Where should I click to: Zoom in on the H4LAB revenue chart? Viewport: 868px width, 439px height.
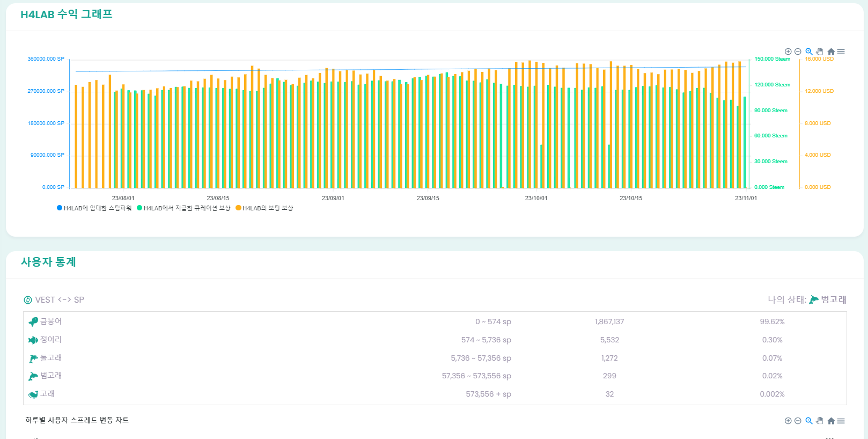pos(788,52)
